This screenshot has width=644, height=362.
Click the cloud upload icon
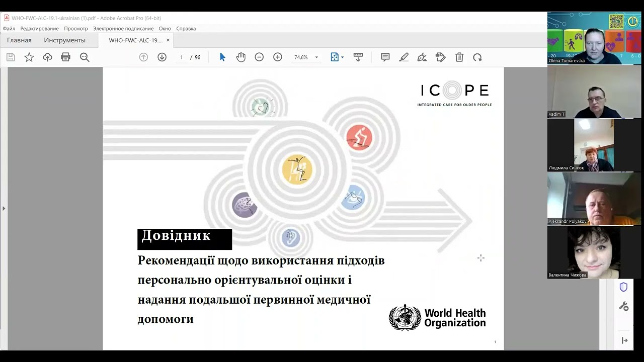[47, 57]
